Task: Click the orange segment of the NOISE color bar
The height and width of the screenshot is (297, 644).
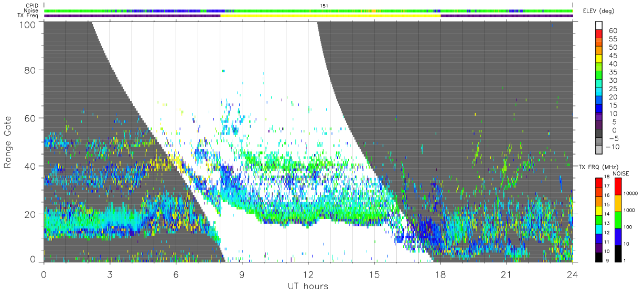Action: click(x=617, y=203)
